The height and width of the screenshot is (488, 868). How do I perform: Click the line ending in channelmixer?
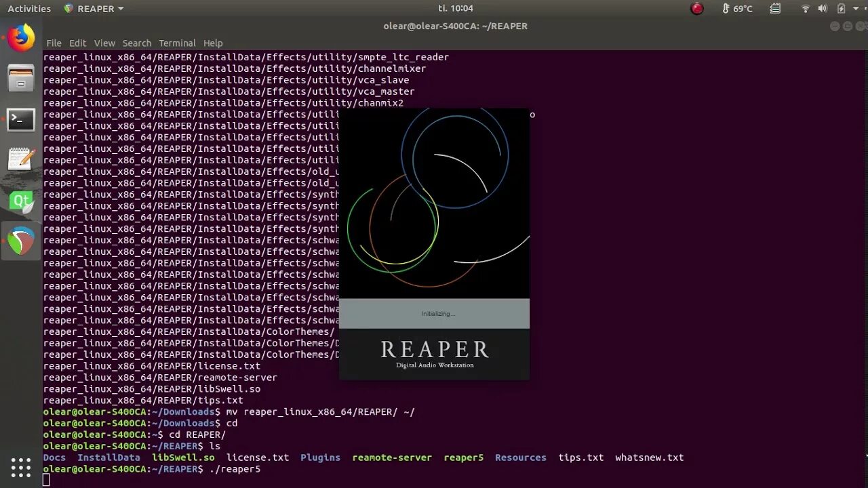(235, 68)
